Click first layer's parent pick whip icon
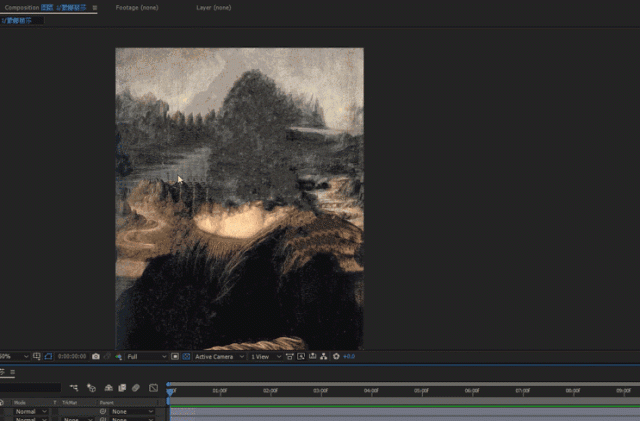The image size is (640, 421). [x=103, y=412]
